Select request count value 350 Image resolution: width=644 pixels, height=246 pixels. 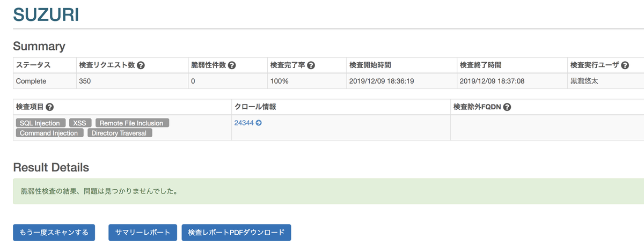131,81
